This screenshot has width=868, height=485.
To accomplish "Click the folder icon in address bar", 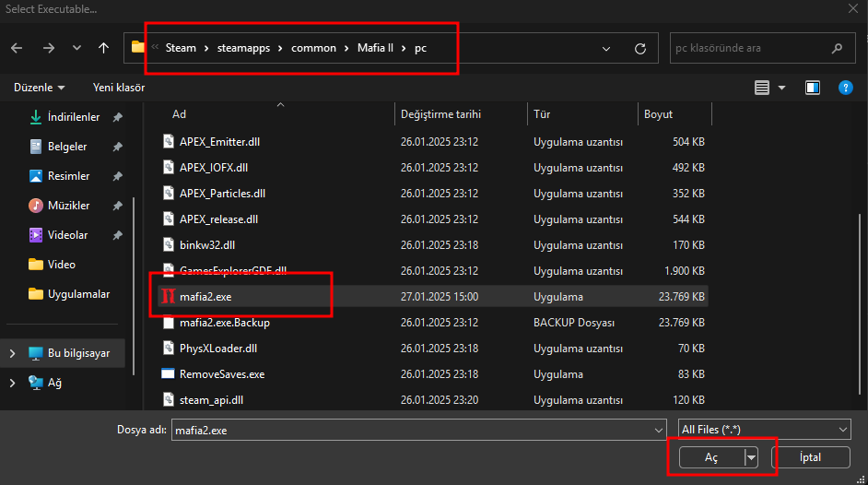I will [x=138, y=47].
